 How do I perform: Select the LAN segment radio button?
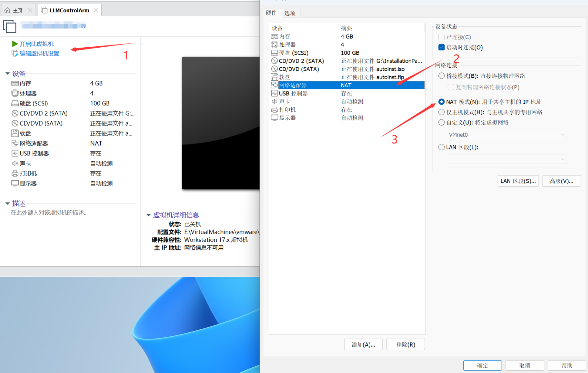(x=442, y=147)
